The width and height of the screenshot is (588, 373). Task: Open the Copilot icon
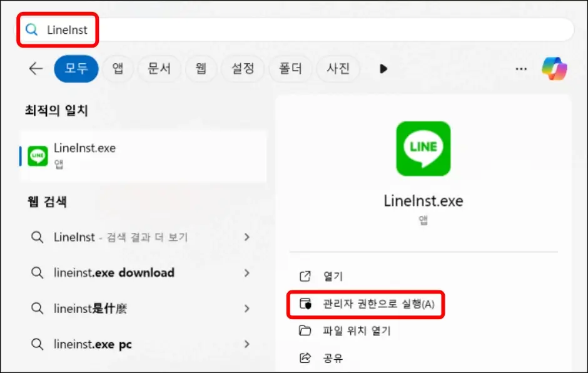[554, 69]
